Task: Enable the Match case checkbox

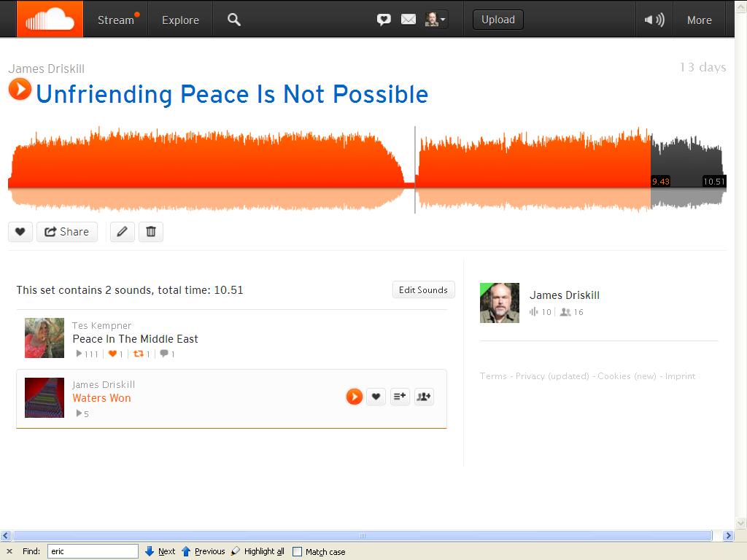Action: click(x=298, y=551)
